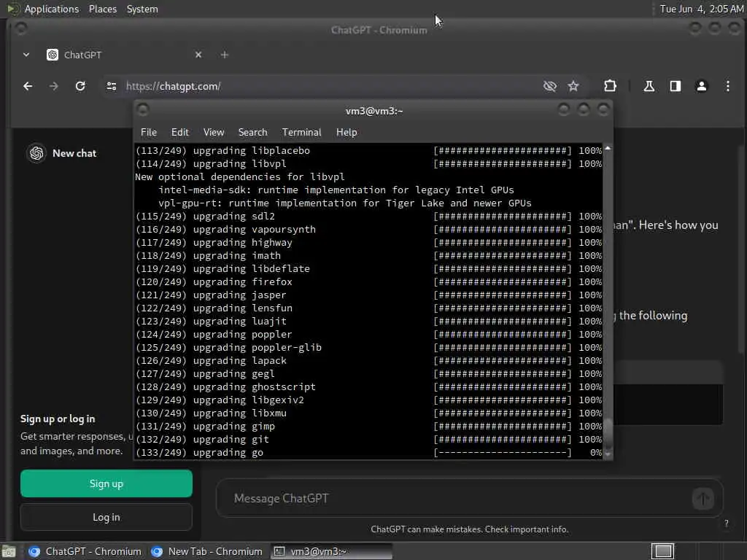Click the tracking protection eye icon
Screen dimensions: 747x560
(x=550, y=86)
